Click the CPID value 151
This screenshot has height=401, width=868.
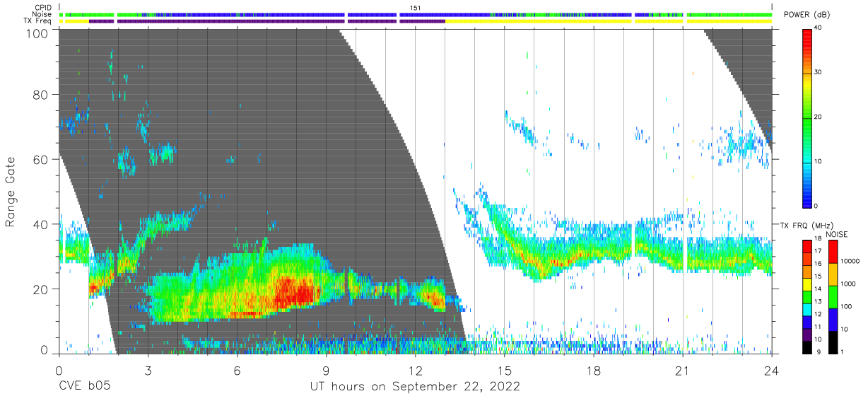(x=415, y=8)
